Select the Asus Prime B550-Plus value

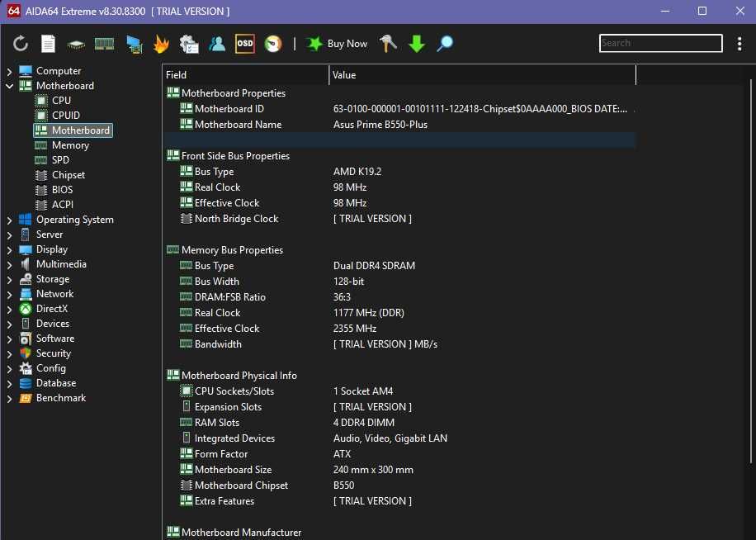tap(380, 125)
